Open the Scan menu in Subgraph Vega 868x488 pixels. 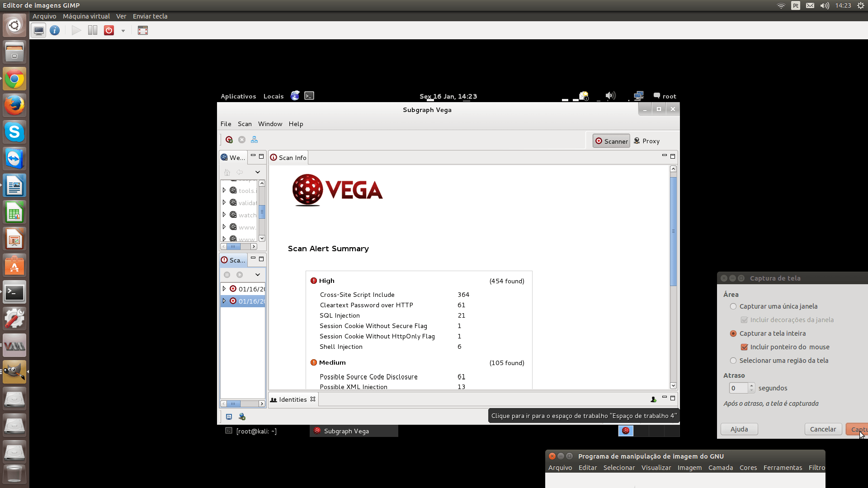(x=244, y=124)
